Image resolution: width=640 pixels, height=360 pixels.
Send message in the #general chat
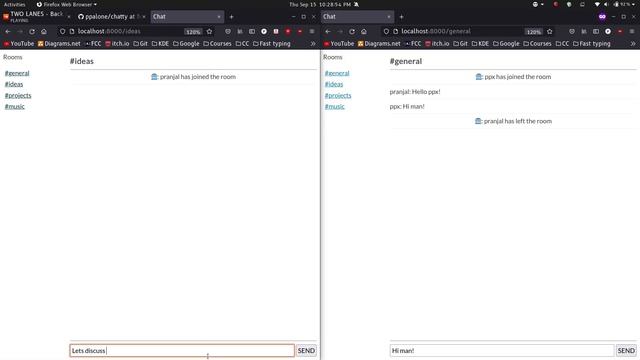[x=626, y=351]
